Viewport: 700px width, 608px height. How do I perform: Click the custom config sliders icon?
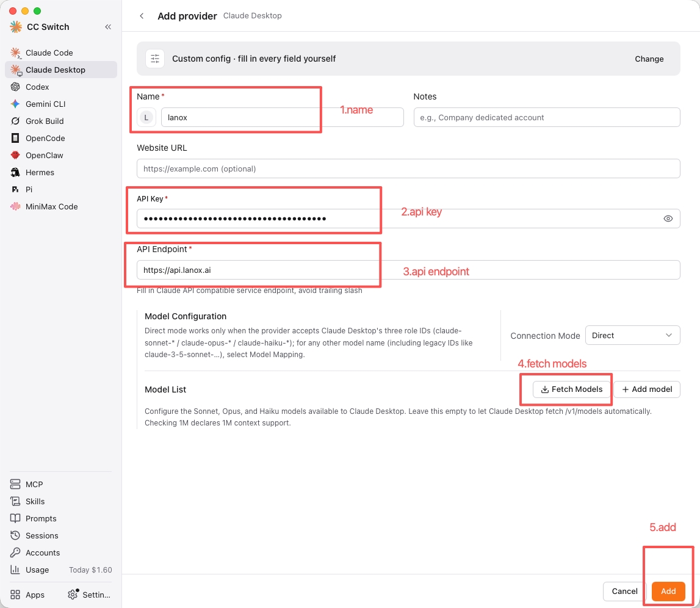click(x=155, y=59)
